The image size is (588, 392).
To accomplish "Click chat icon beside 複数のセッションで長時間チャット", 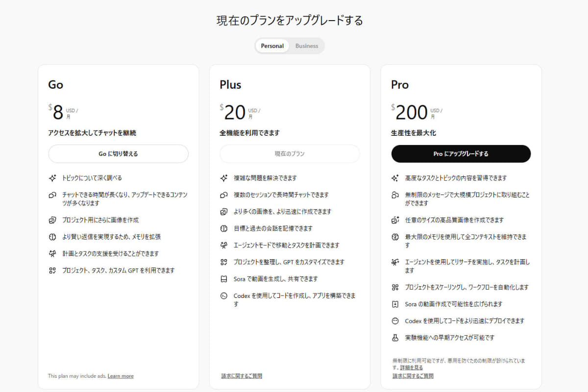I will [x=224, y=195].
